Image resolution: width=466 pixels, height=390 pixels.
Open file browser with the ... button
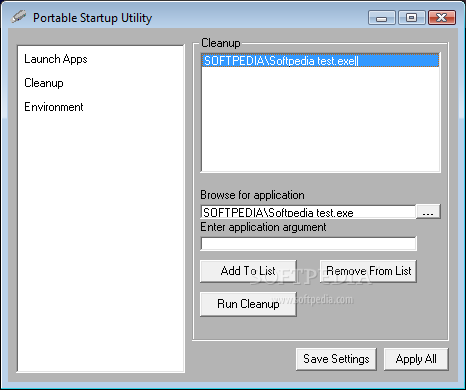428,212
